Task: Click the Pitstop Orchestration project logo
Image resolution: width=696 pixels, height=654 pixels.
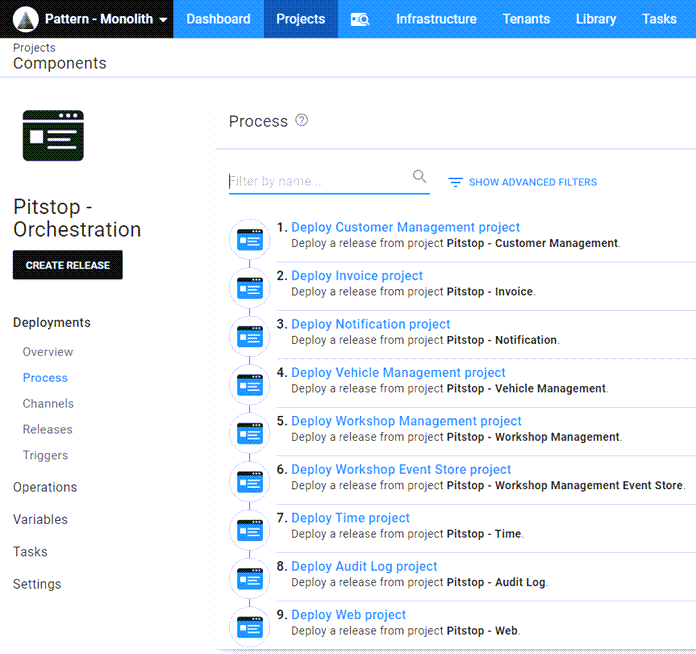Action: [53, 136]
